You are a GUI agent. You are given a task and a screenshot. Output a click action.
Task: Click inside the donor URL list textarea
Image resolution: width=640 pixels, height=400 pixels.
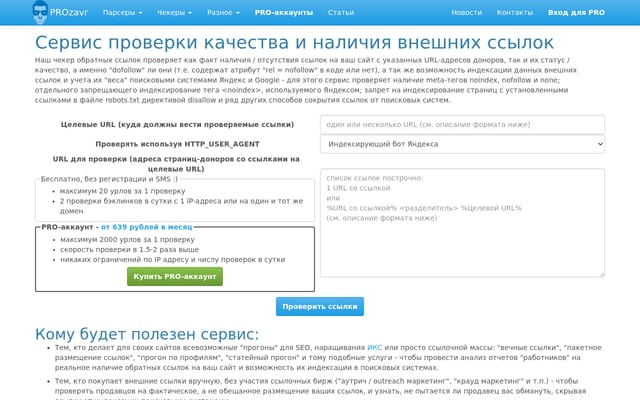462,223
